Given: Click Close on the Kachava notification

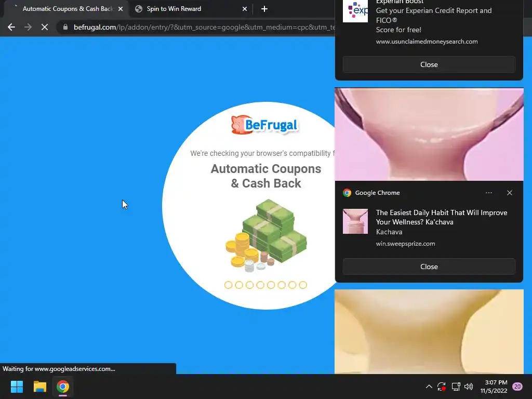Looking at the screenshot, I should [429, 267].
